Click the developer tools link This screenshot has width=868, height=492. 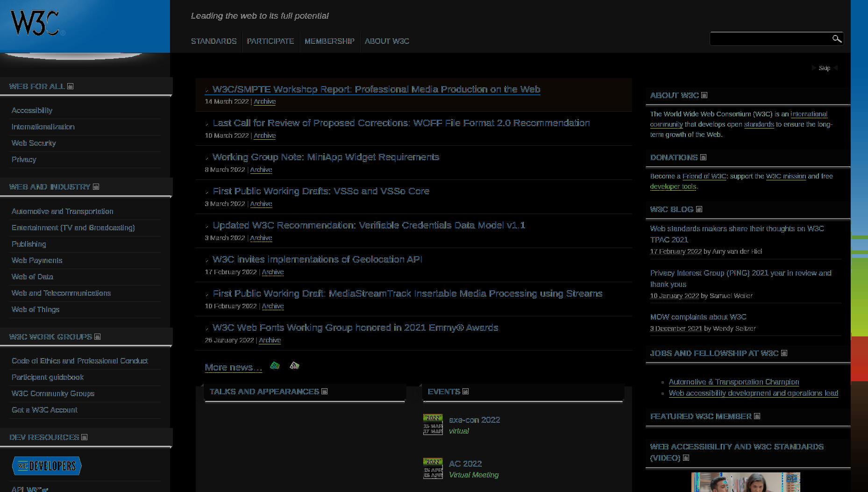click(x=673, y=186)
